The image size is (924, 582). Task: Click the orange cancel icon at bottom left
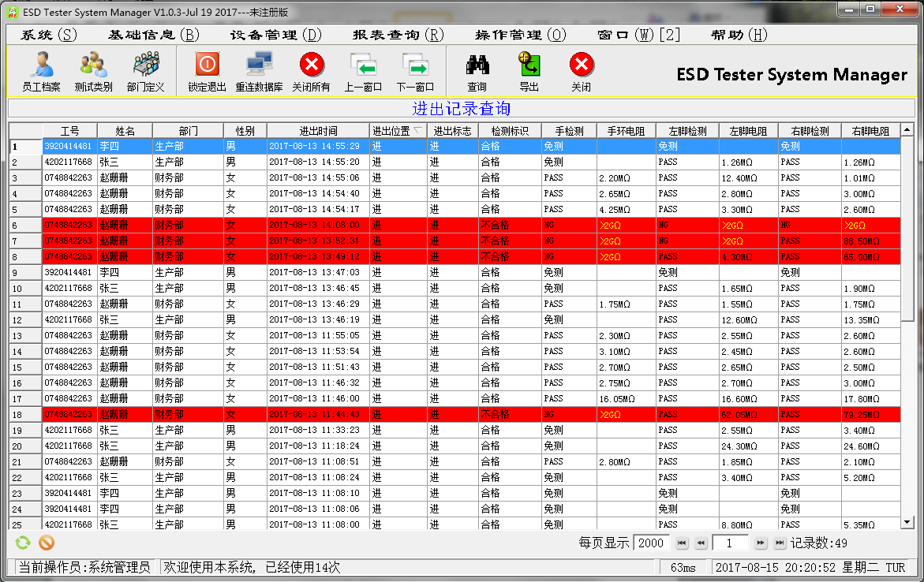coord(47,543)
